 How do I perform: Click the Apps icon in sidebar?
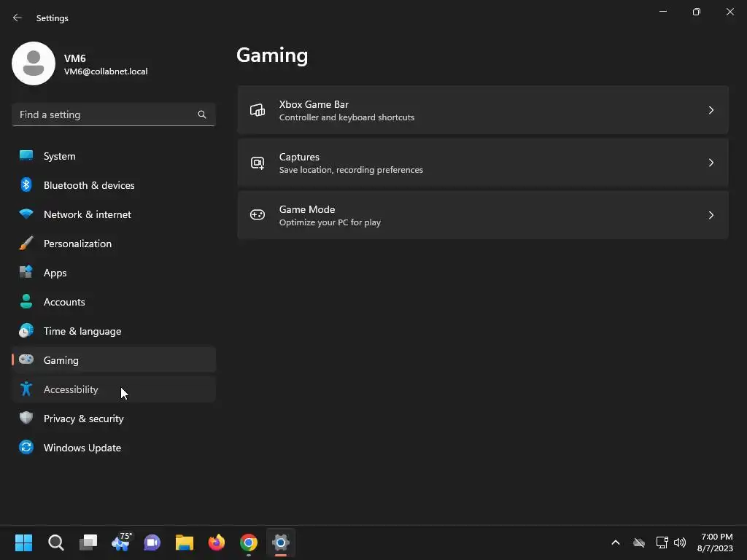pyautogui.click(x=26, y=272)
